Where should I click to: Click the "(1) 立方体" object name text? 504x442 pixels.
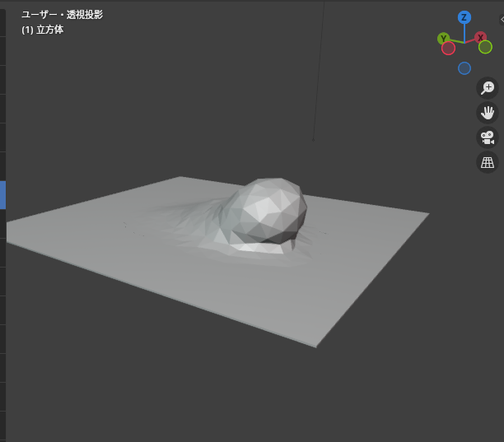coord(43,30)
